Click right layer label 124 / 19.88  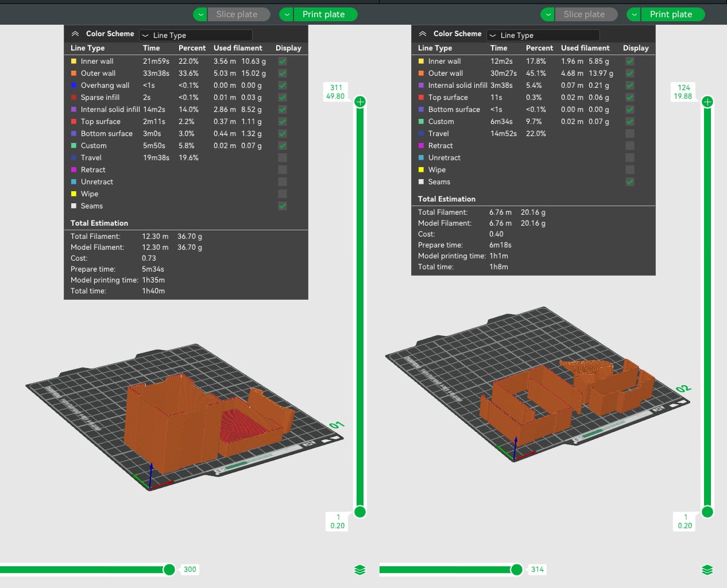pyautogui.click(x=683, y=92)
